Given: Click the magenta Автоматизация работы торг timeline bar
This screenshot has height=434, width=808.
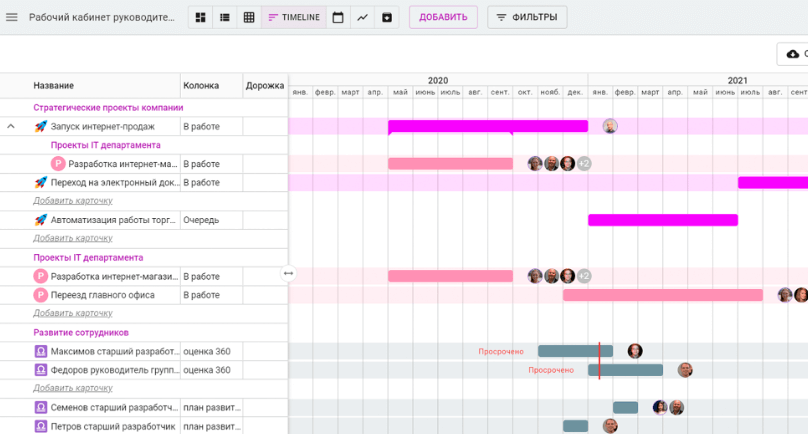Looking at the screenshot, I should pos(663,220).
